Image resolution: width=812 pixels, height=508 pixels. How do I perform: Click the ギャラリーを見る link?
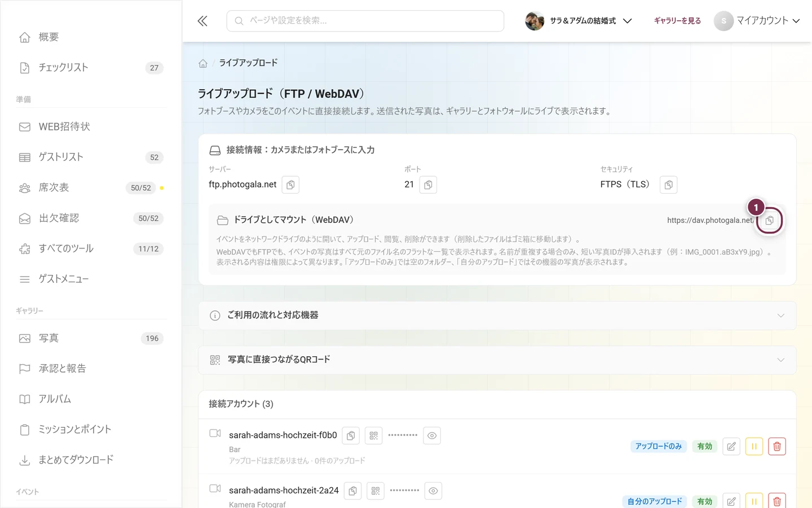pos(677,21)
